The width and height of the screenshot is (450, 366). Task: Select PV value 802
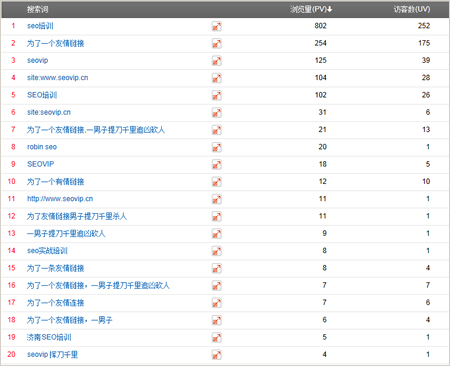pos(320,26)
